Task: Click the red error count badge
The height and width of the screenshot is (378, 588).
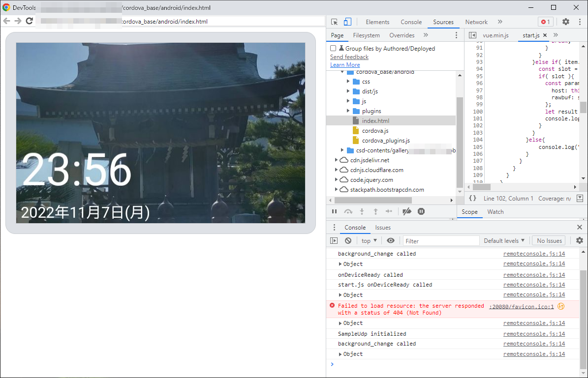Action: [545, 22]
